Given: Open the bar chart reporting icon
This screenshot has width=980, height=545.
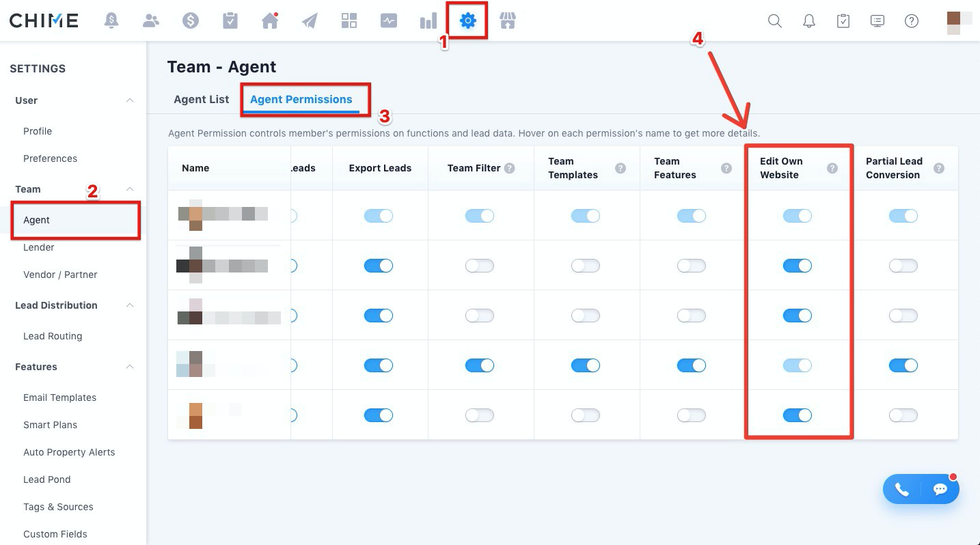Looking at the screenshot, I should (428, 21).
